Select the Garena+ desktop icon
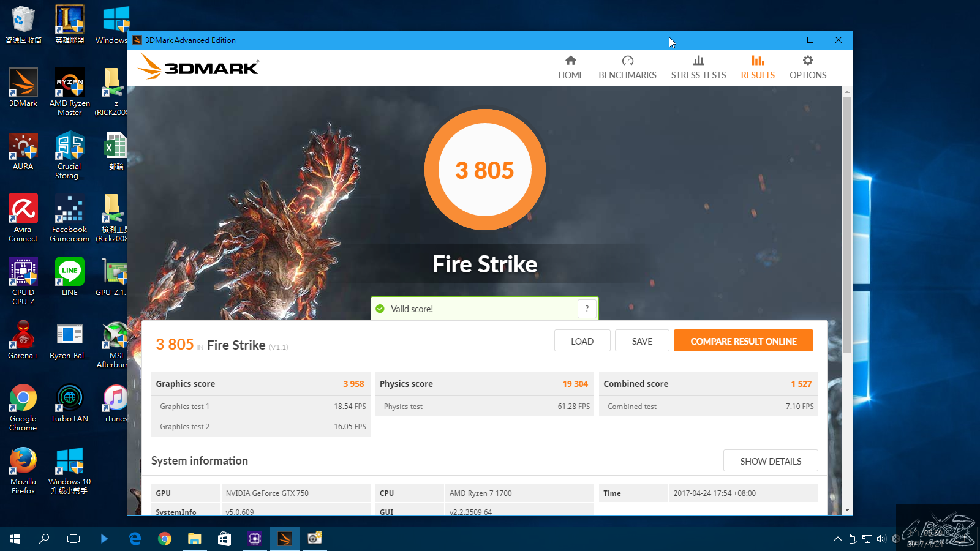980x551 pixels. tap(23, 340)
